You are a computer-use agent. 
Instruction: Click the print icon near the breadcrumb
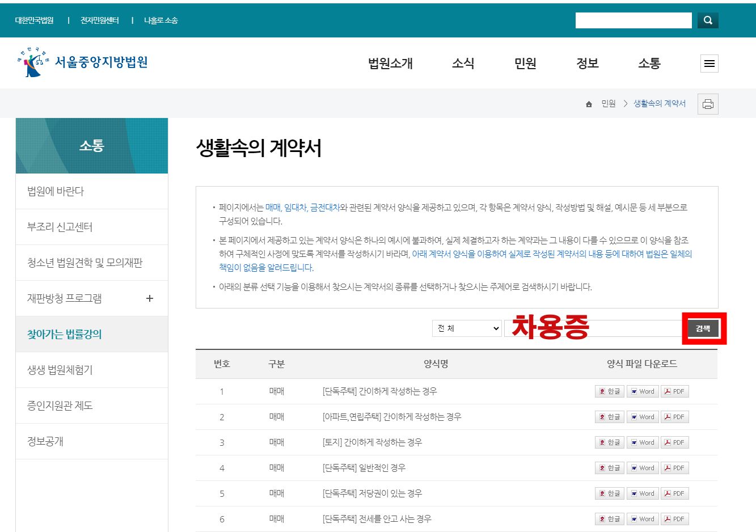click(708, 104)
